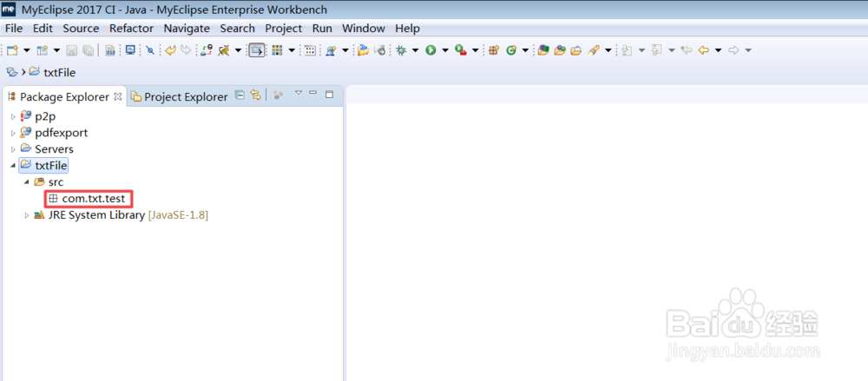Open the Run dropdown arrow

(x=445, y=50)
